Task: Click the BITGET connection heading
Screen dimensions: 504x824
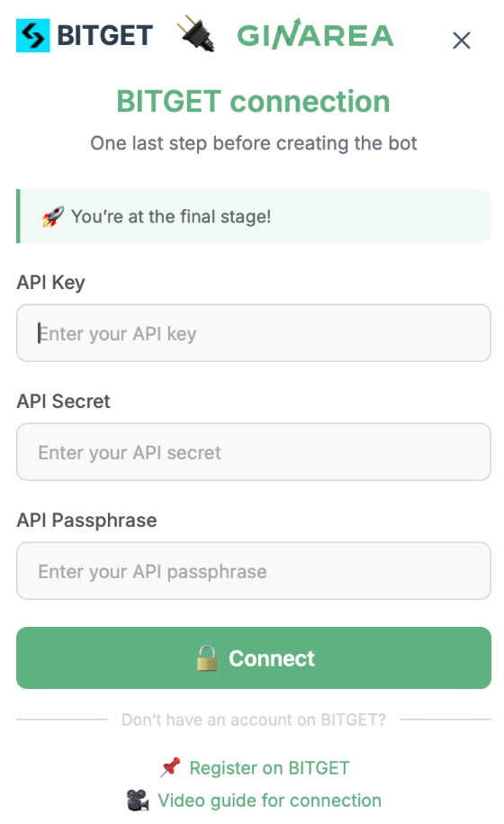Action: (254, 102)
